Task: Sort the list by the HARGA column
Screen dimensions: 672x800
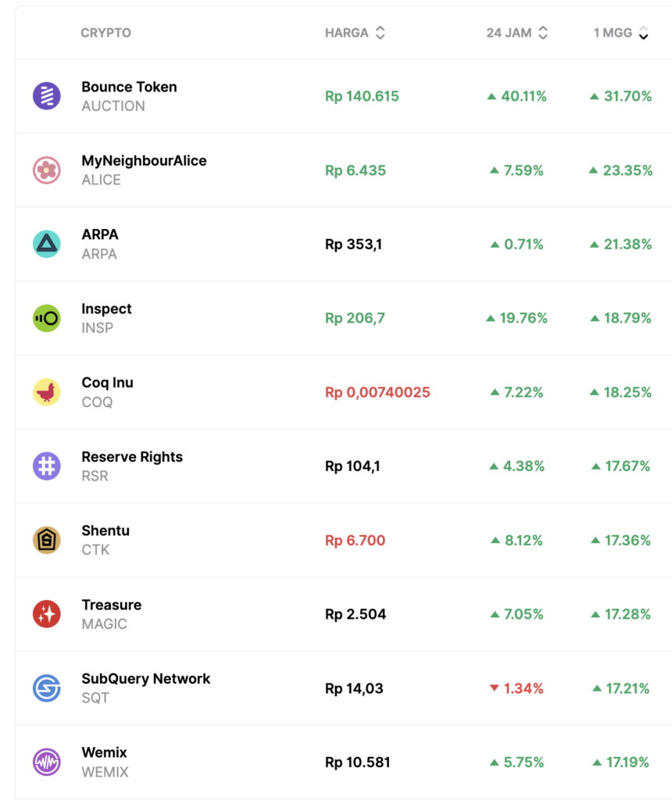Action: click(356, 33)
